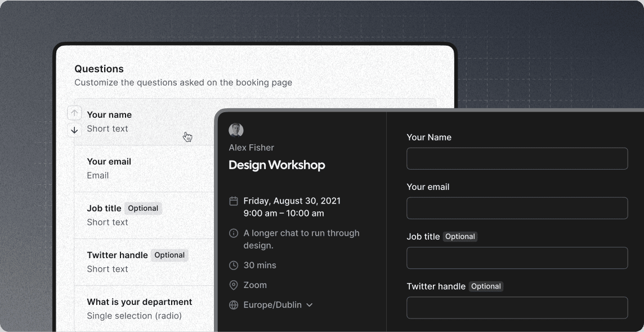Viewport: 644px width, 332px height.
Task: Focus the Twitter handle input field
Action: (x=517, y=308)
